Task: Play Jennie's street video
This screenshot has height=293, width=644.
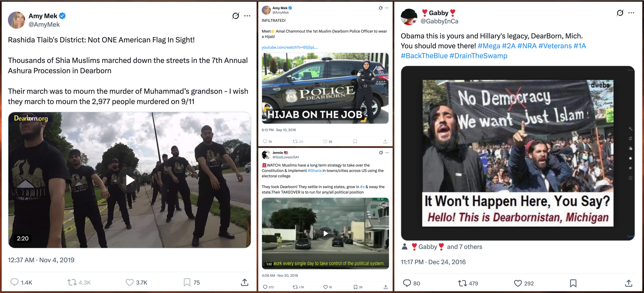Action: 325,233
